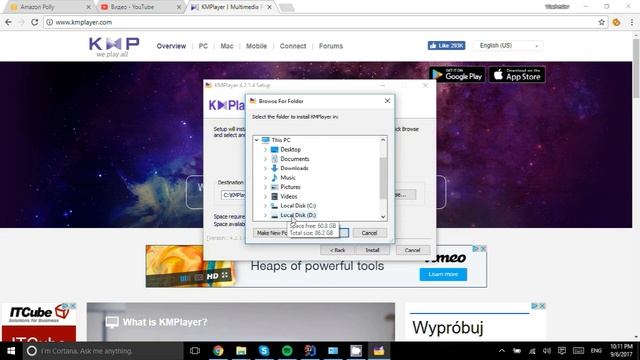Open Spotify from the taskbar
This screenshot has height=360, width=640.
[x=287, y=351]
